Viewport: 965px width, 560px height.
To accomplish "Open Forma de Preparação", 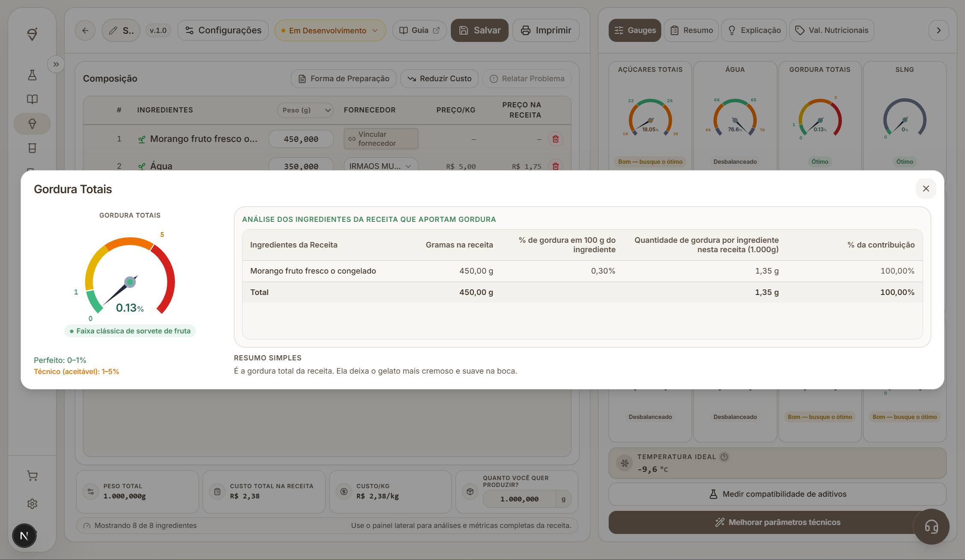I will [343, 79].
